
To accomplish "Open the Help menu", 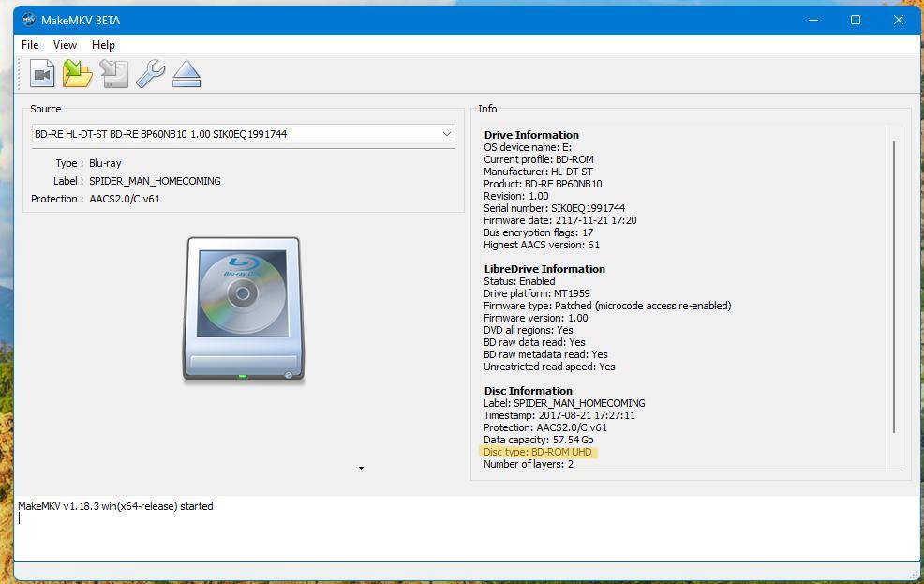I will tap(103, 45).
